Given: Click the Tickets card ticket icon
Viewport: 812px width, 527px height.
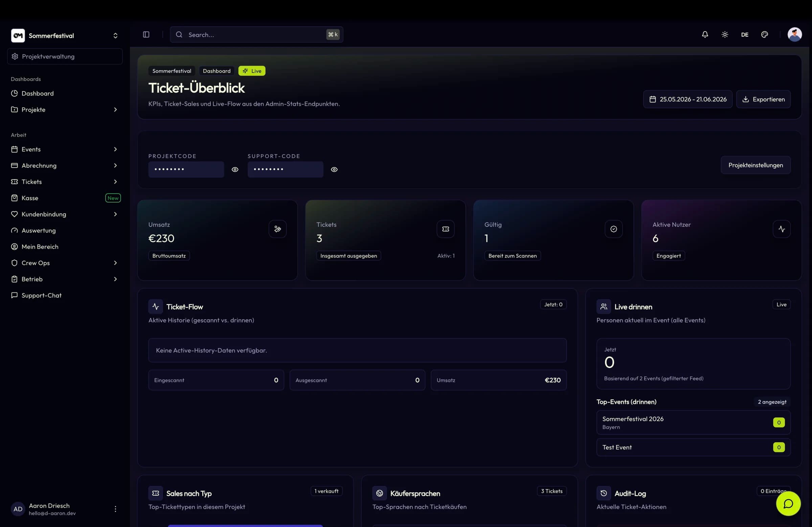Looking at the screenshot, I should pos(446,229).
